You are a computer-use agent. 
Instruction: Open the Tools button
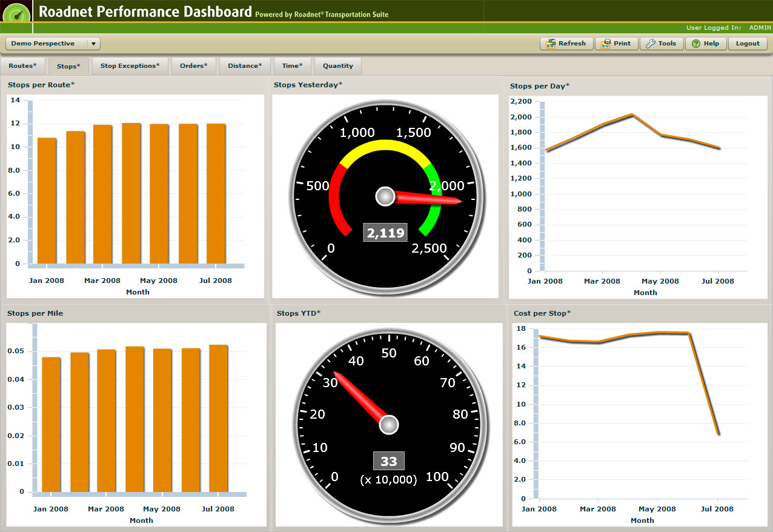point(662,44)
